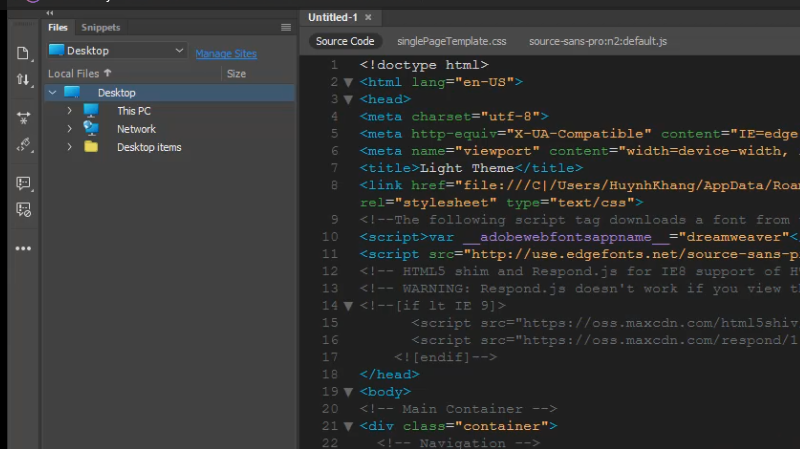Viewport: 800px width, 449px height.
Task: Click the Desktop folder icon in tree
Action: pos(72,92)
